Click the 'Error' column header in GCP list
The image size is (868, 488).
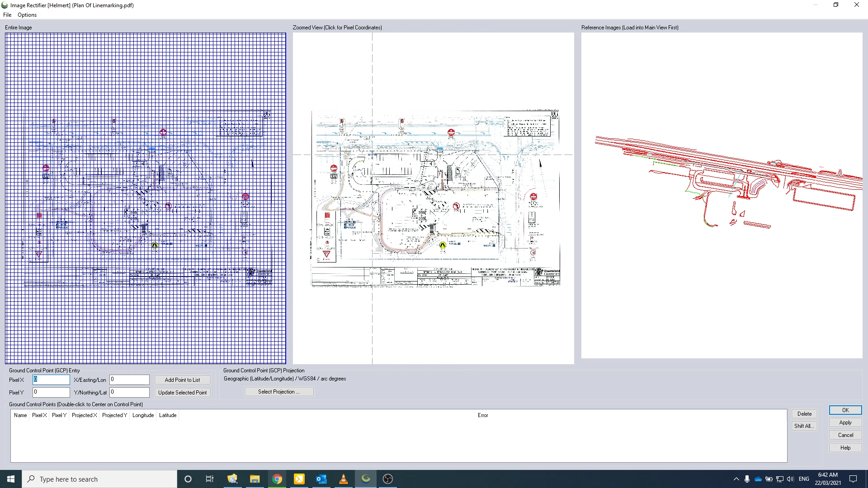pyautogui.click(x=482, y=415)
